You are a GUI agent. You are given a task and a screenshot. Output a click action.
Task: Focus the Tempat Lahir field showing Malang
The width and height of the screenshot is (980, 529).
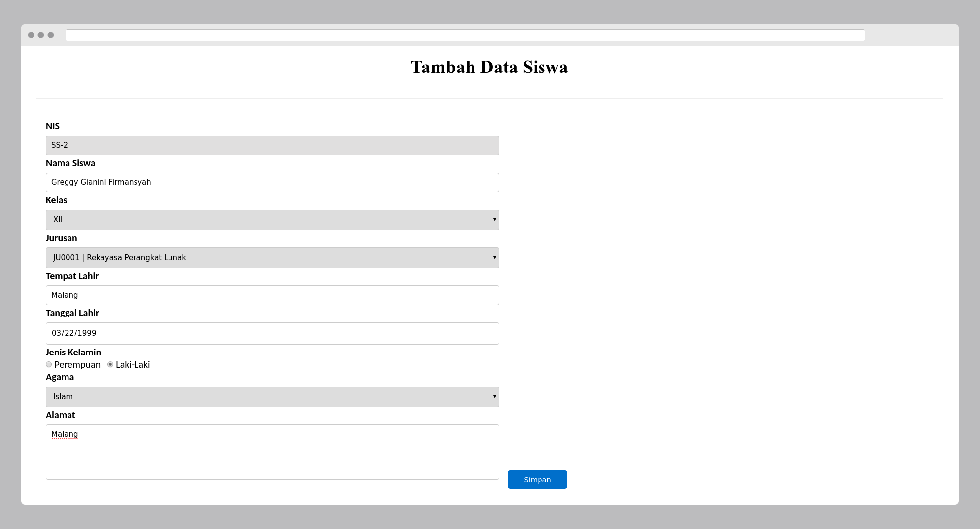(272, 295)
